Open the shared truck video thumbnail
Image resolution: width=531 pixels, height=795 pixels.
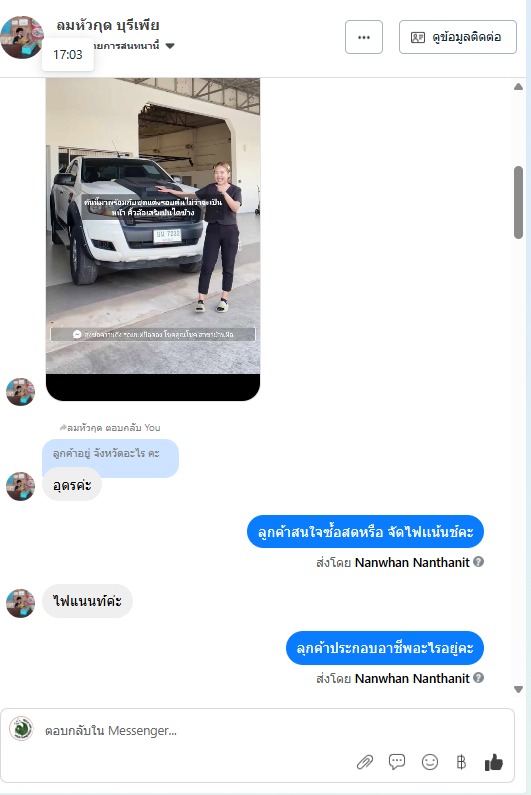(153, 239)
